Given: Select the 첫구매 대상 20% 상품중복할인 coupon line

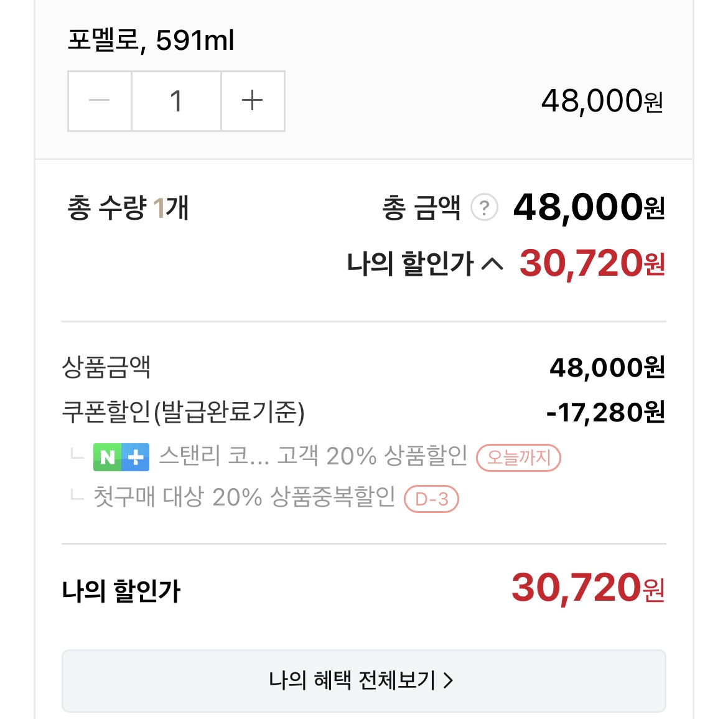Looking at the screenshot, I should point(244,497).
